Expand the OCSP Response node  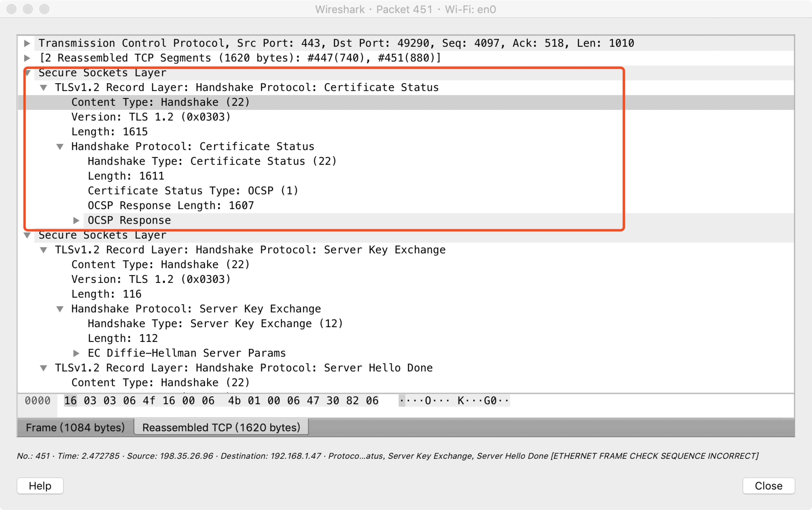click(76, 220)
